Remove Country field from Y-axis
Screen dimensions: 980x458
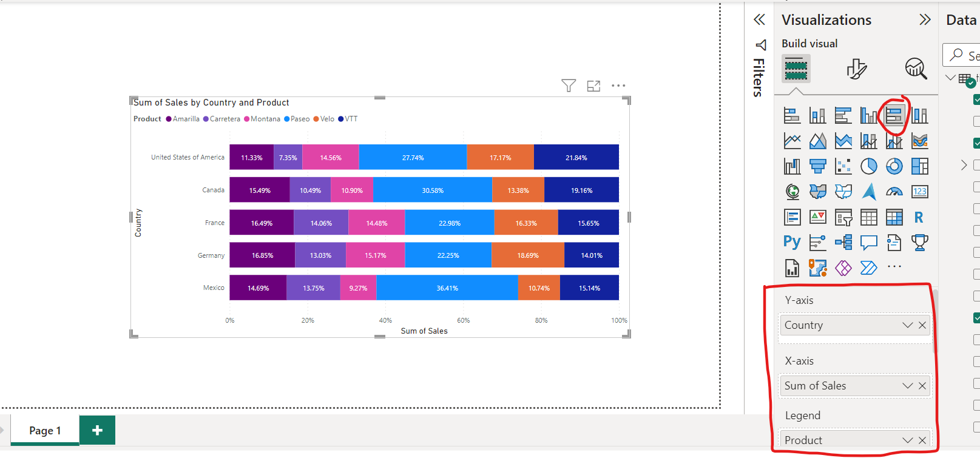point(922,325)
